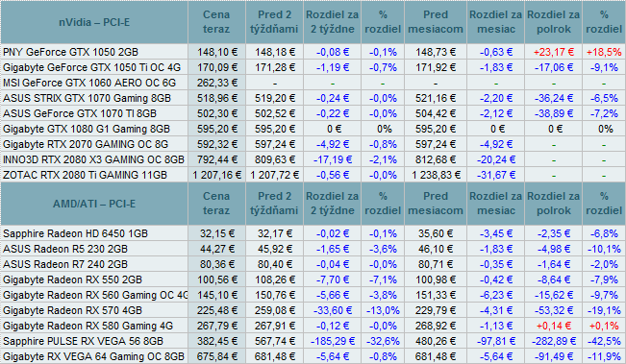Click the Sapphire PULSE RX VEGA 56 8GB name
The image size is (626, 364).
(83, 341)
